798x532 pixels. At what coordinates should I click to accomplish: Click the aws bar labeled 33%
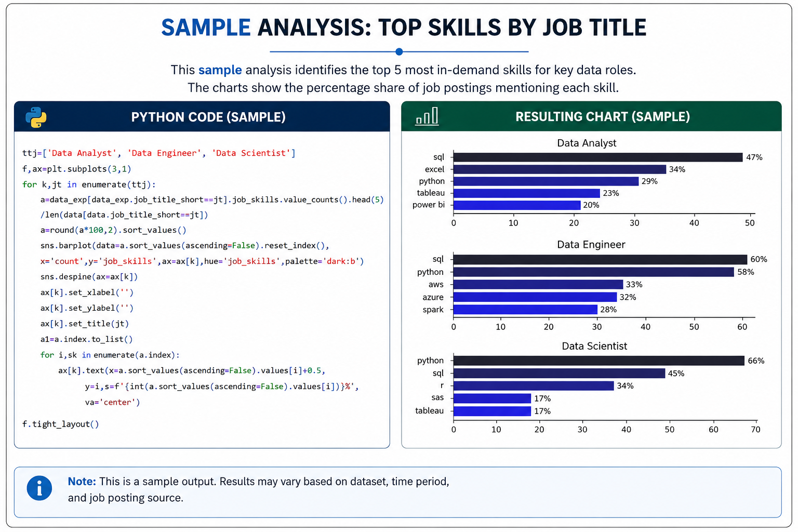point(538,284)
